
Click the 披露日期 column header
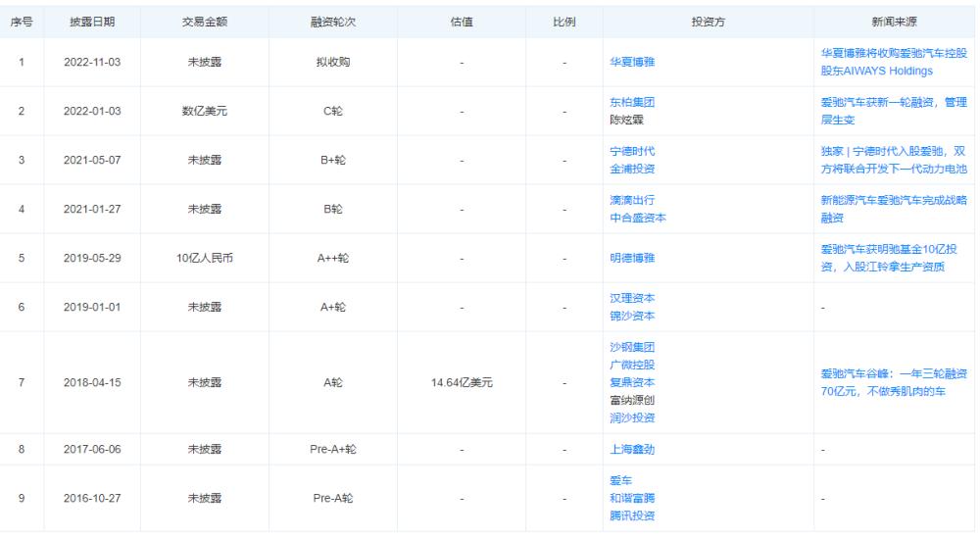point(92,22)
